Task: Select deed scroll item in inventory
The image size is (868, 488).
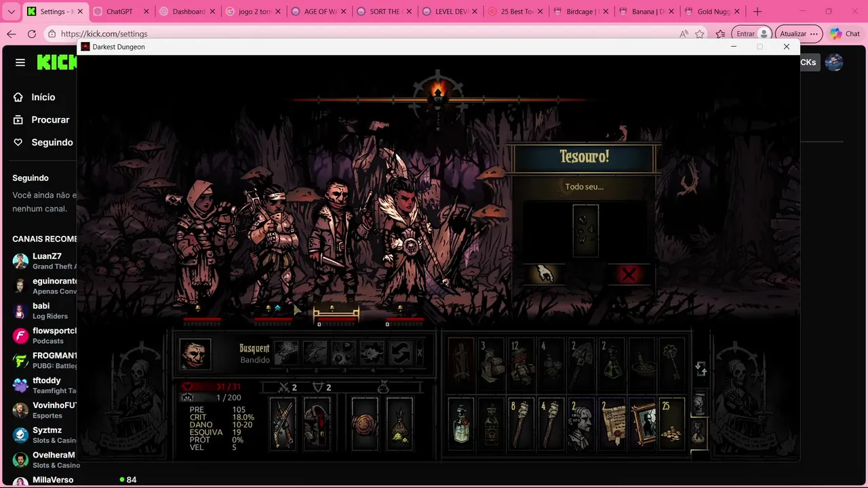Action: pos(612,424)
